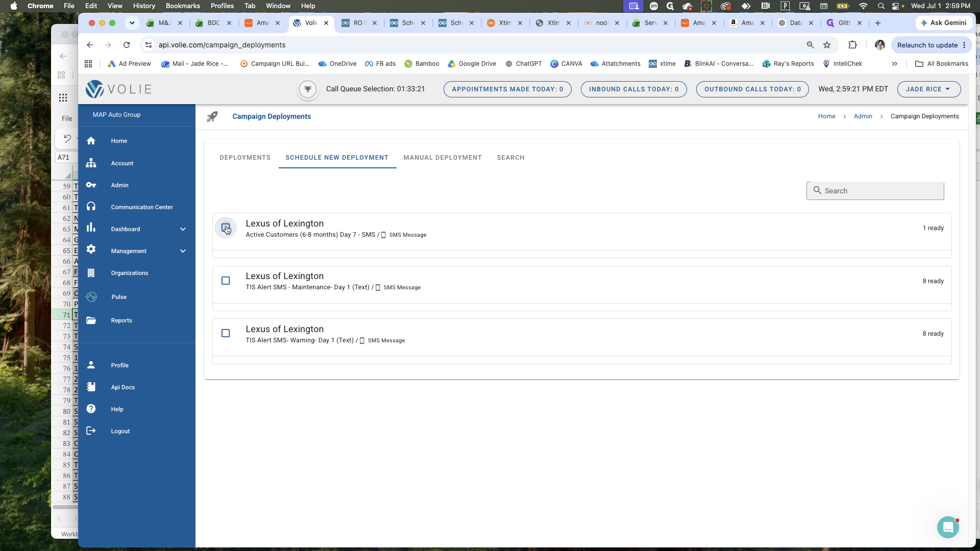Viewport: 980px width, 551px height.
Task: Open Chrome profile avatar
Action: coord(879,45)
